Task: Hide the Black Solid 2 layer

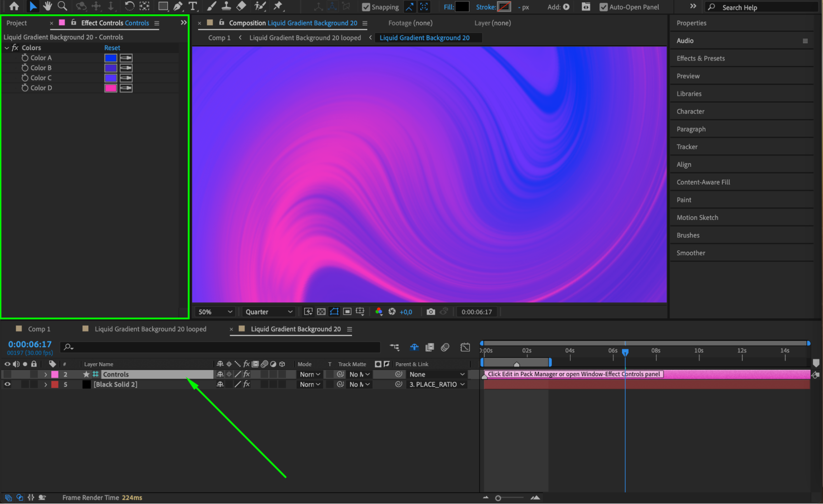Action: click(7, 384)
